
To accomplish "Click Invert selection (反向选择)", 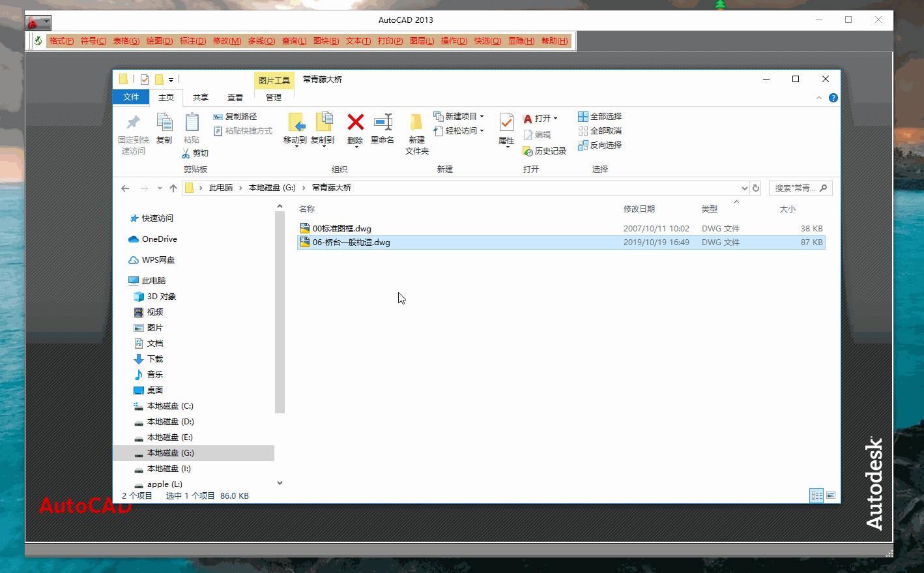I will [x=599, y=145].
